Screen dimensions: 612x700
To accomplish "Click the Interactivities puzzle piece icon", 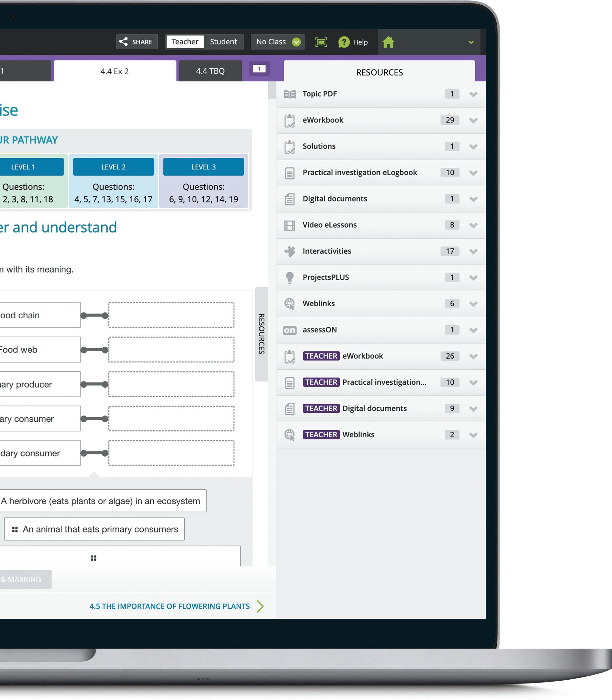I will click(x=290, y=251).
